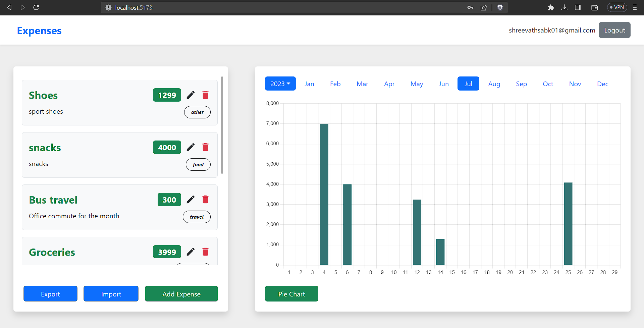Open the password manager key icon
644x328 pixels.
470,7
